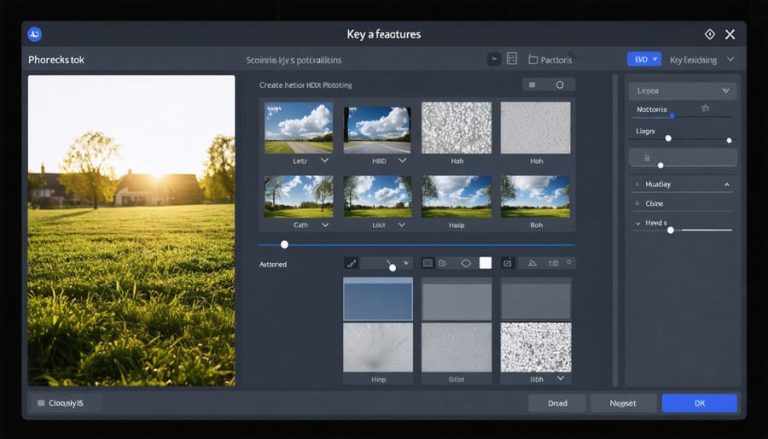768x439 pixels.
Task: Select the circle view icon above thumbnails
Action: pyautogui.click(x=559, y=85)
